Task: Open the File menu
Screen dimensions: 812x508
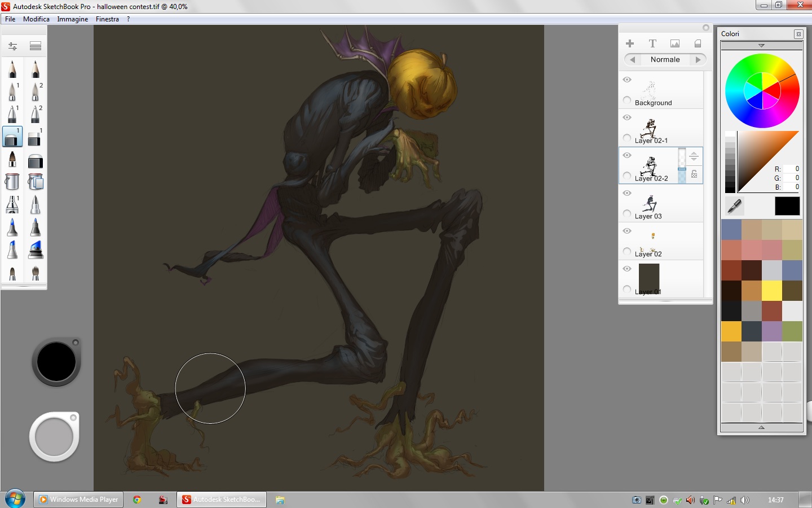Action: tap(10, 19)
